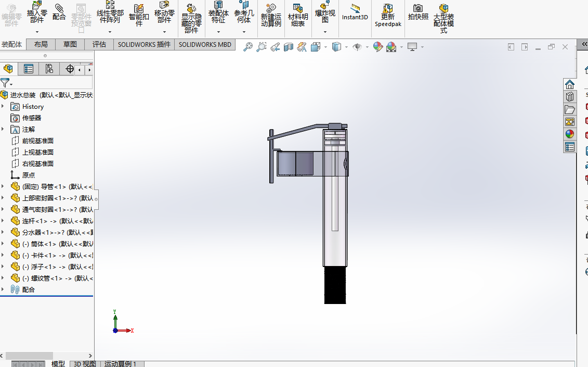Open SOLIDWORKS 插件 tab
Image resolution: width=588 pixels, height=367 pixels.
[144, 44]
